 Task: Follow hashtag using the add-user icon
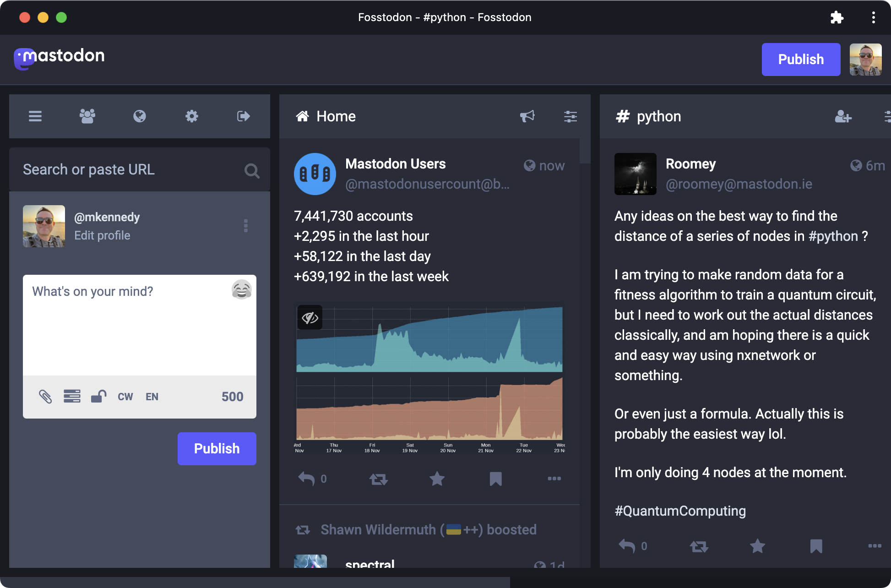point(843,116)
